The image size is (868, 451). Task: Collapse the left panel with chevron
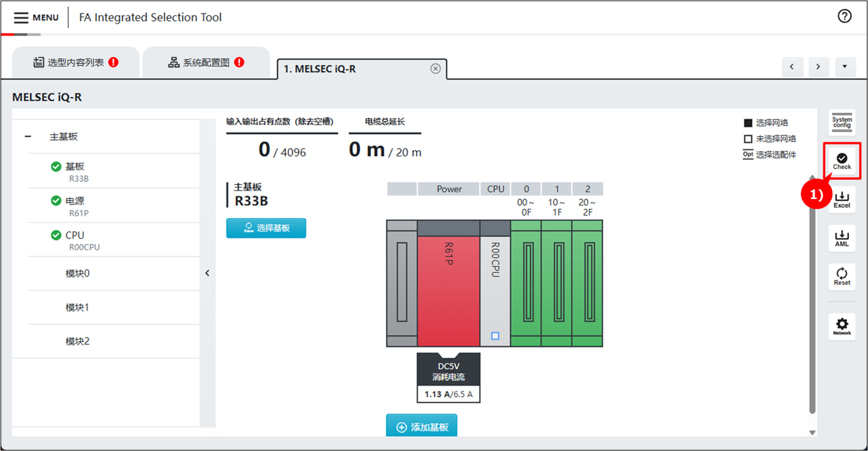(207, 273)
